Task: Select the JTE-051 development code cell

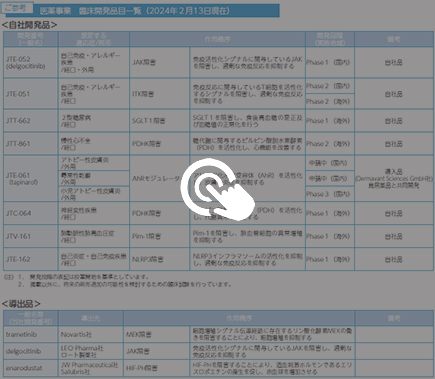Action: tap(31, 94)
